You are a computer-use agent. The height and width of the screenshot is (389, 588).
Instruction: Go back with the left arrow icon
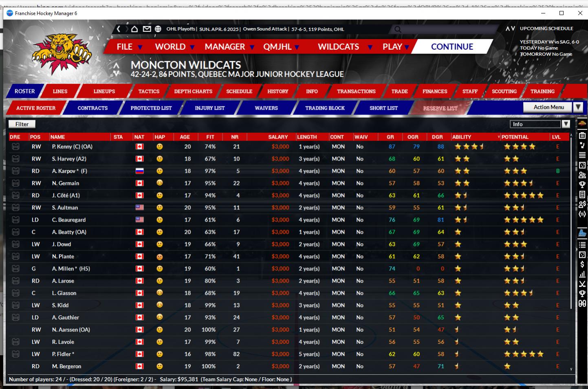(x=119, y=29)
